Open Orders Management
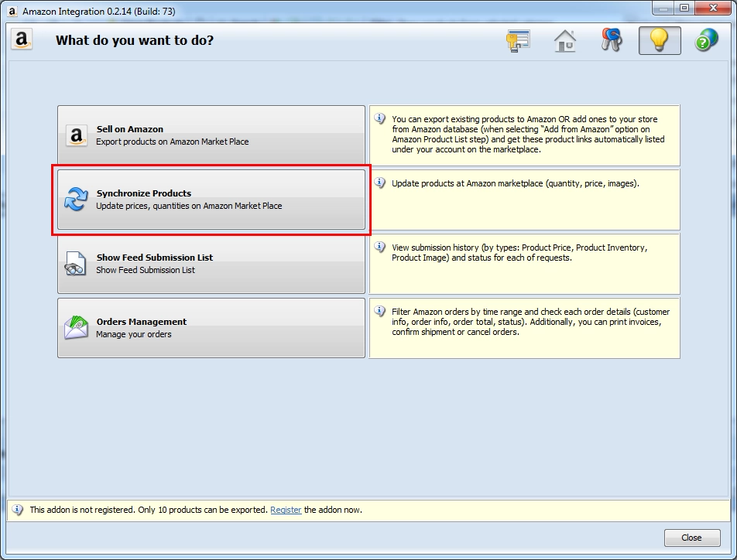This screenshot has height=560, width=737. 211,328
